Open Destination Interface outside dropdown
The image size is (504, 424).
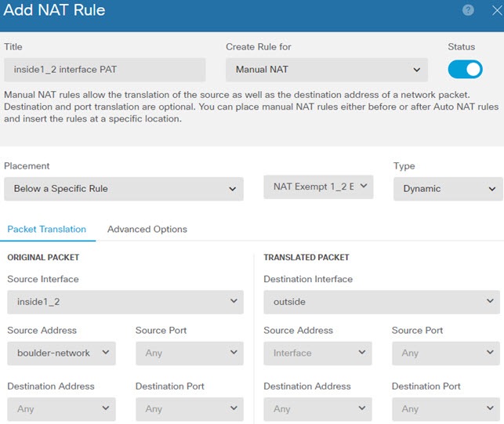(382, 302)
